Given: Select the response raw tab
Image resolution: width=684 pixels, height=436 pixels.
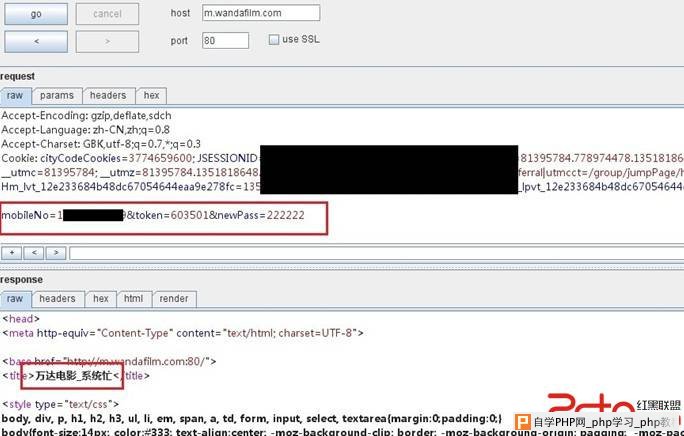Looking at the screenshot, I should tap(15, 299).
